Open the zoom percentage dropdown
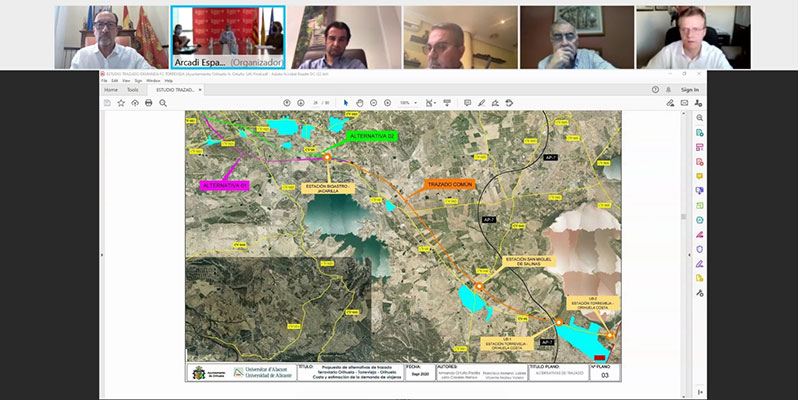Image resolution: width=800 pixels, height=400 pixels. pyautogui.click(x=408, y=102)
